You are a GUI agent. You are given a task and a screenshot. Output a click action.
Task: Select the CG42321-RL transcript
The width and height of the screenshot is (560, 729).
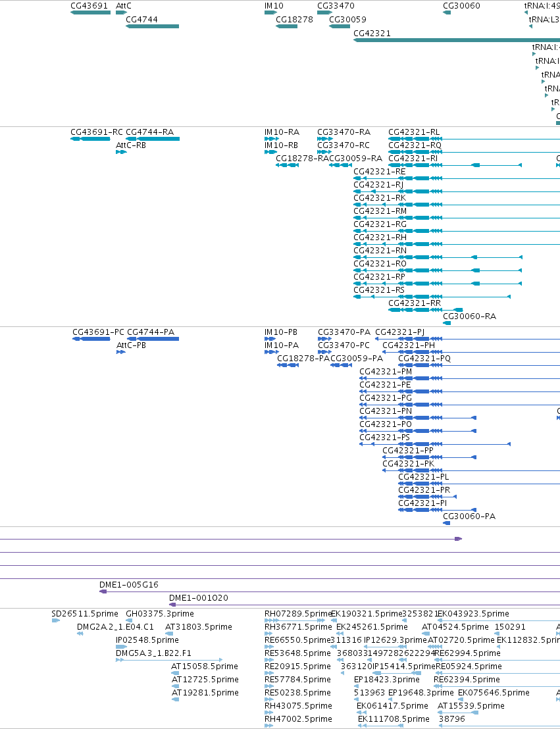(414, 132)
